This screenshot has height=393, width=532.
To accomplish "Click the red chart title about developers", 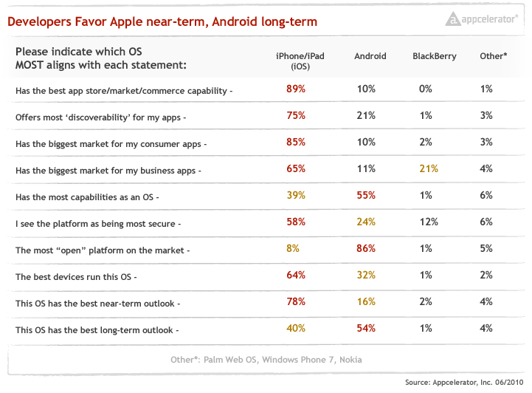I will pos(162,22).
